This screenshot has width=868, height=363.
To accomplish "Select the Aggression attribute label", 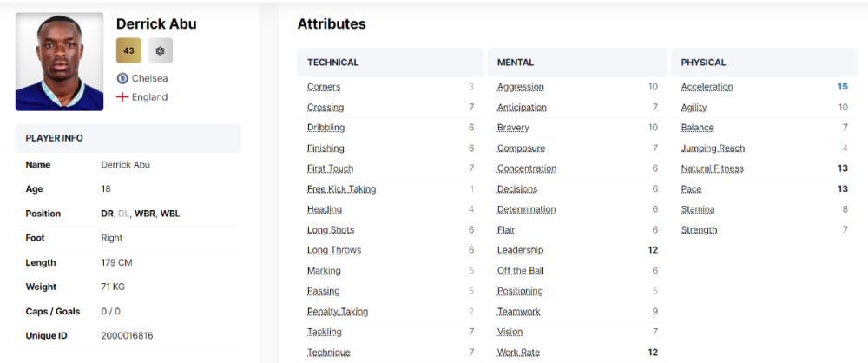I will tap(521, 87).
